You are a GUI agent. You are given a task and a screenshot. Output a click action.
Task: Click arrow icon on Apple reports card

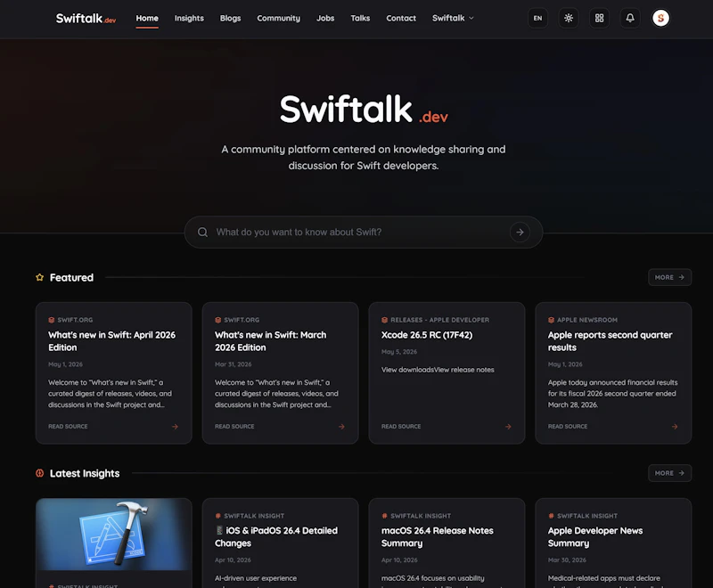[x=675, y=426]
